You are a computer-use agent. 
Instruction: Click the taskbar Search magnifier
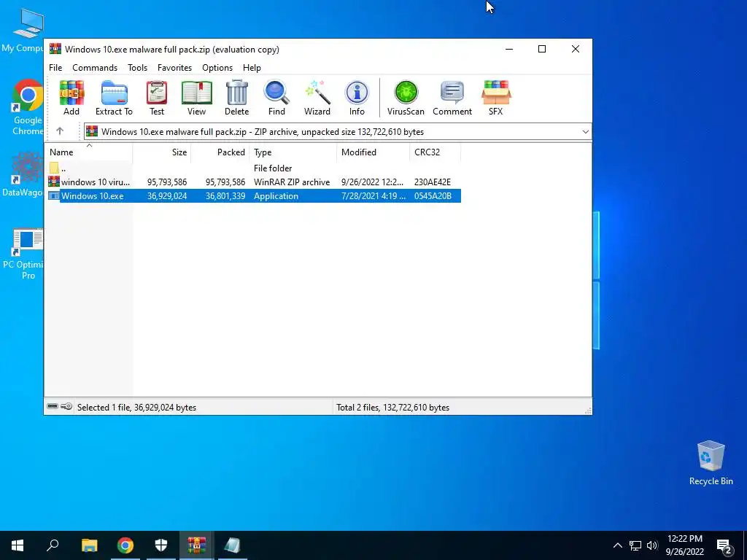(53, 545)
